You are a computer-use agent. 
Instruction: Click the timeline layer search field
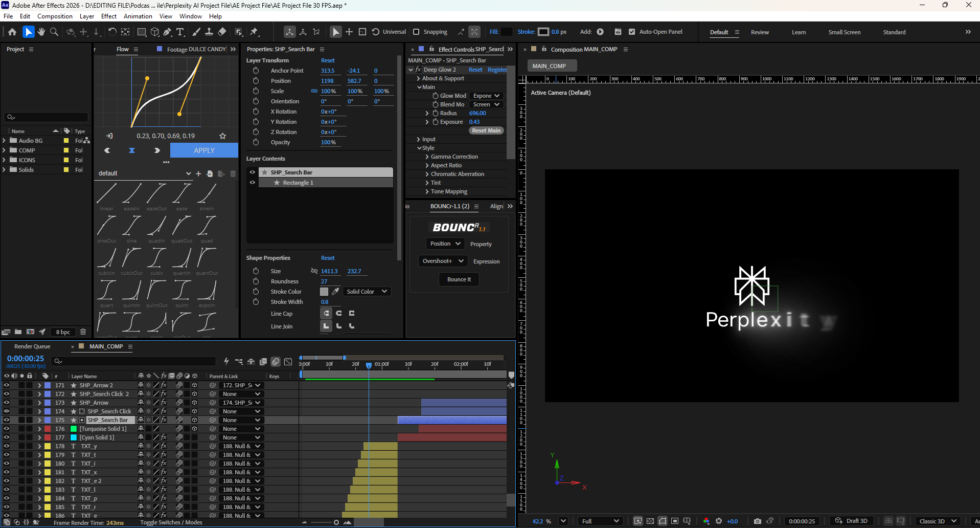pyautogui.click(x=134, y=361)
